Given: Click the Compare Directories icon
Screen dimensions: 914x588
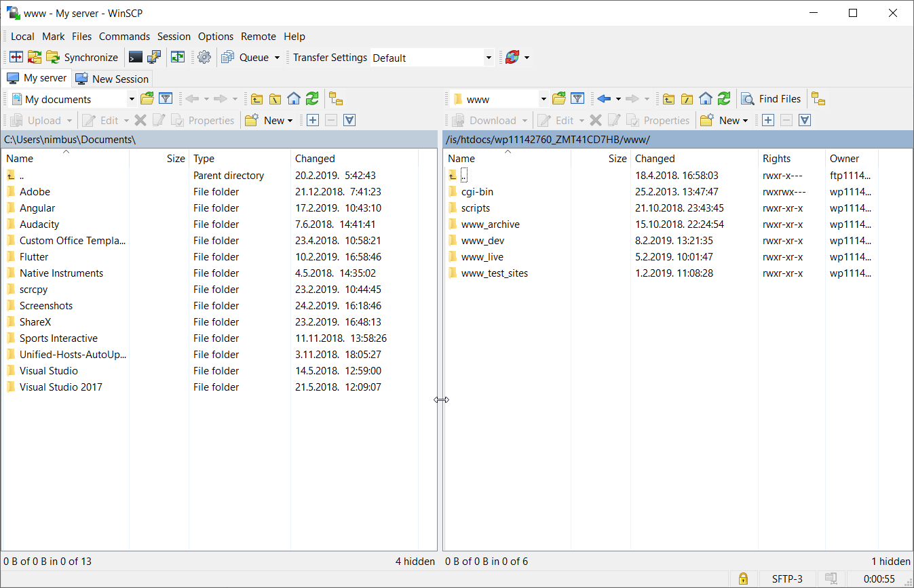Looking at the screenshot, I should 16,58.
